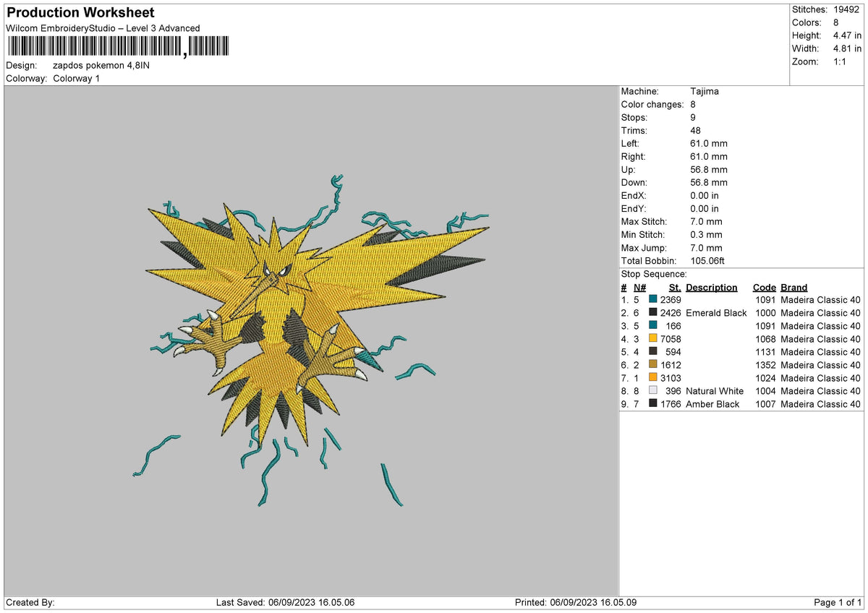Click the Left value 61.0 mm

point(709,144)
